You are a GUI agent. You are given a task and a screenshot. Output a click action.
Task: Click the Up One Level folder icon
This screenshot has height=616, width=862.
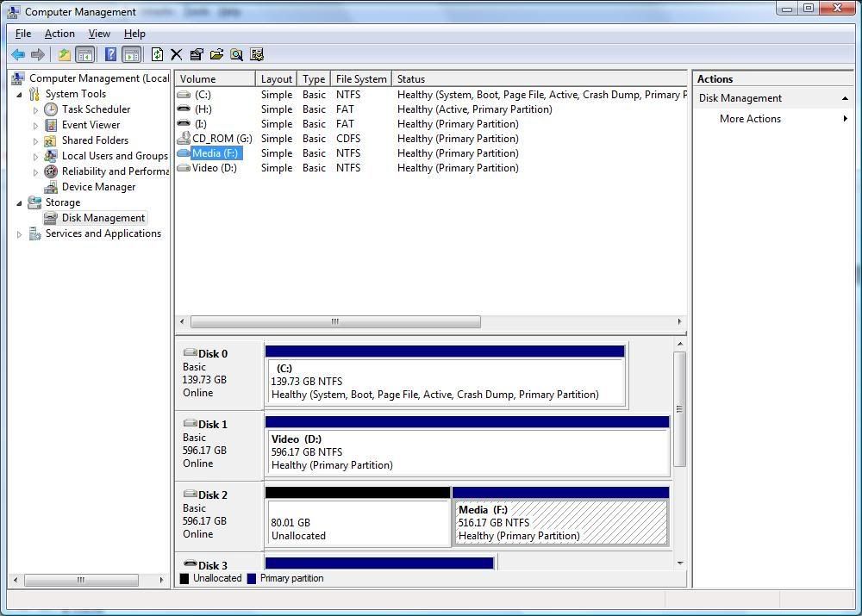64,55
